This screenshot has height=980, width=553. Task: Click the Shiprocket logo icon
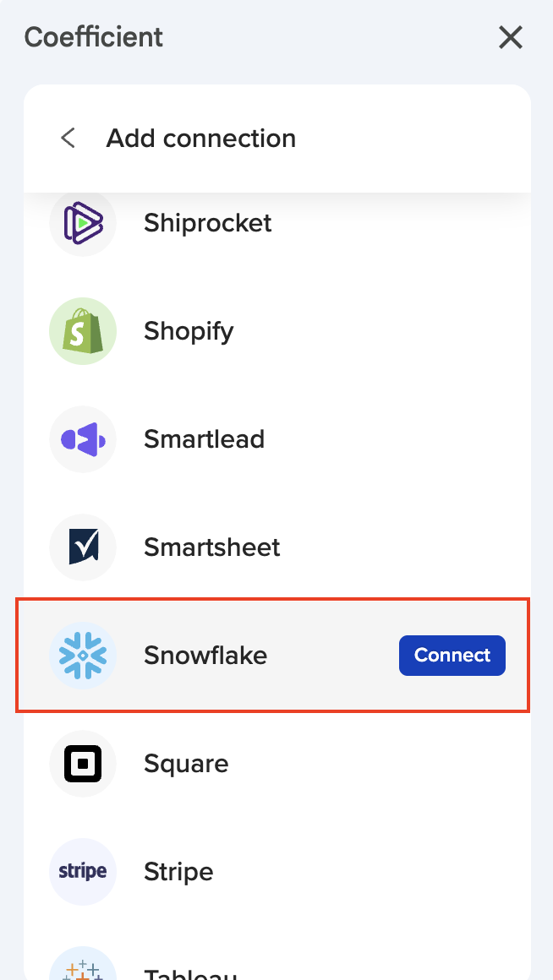pos(83,223)
